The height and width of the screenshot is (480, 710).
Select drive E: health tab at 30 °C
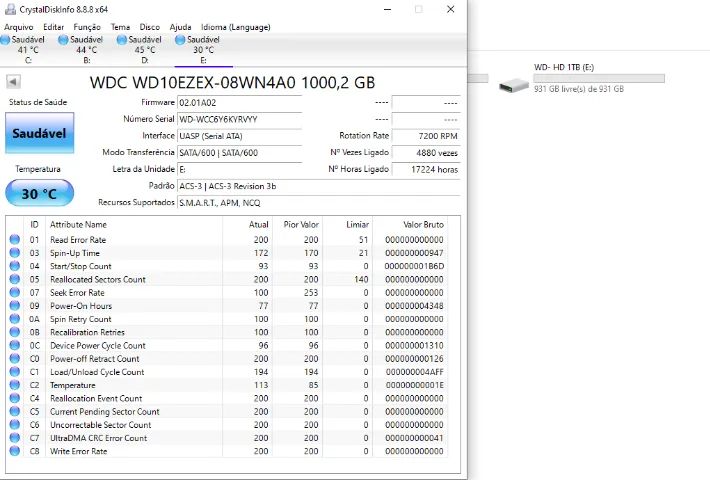[x=203, y=50]
